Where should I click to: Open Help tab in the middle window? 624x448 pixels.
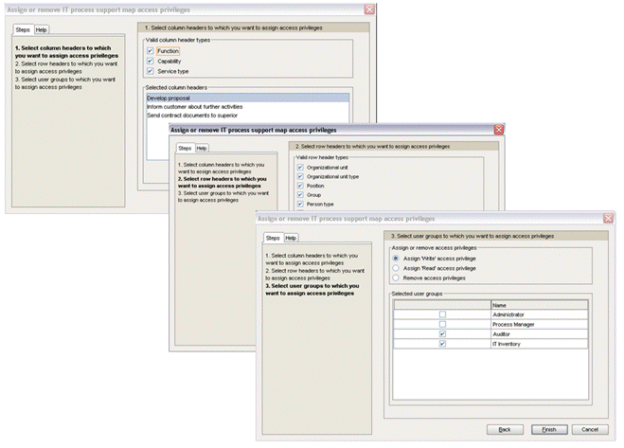(202, 148)
